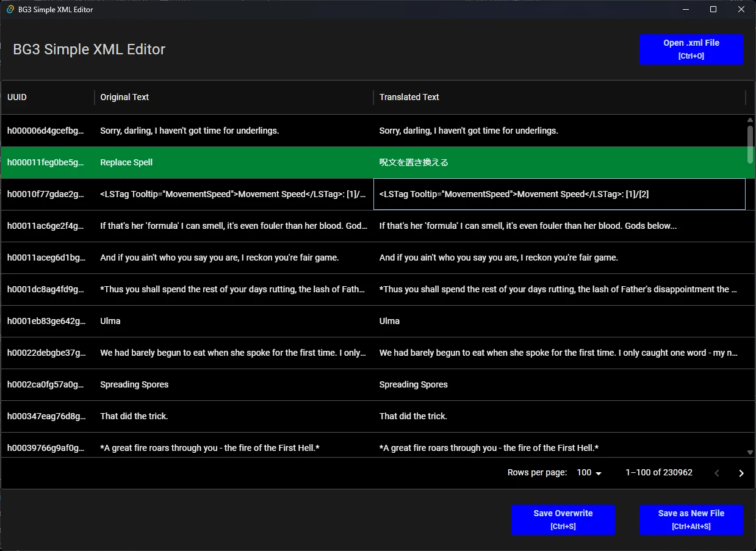Click original Movement Speed LSTag cell
756x551 pixels.
(234, 194)
